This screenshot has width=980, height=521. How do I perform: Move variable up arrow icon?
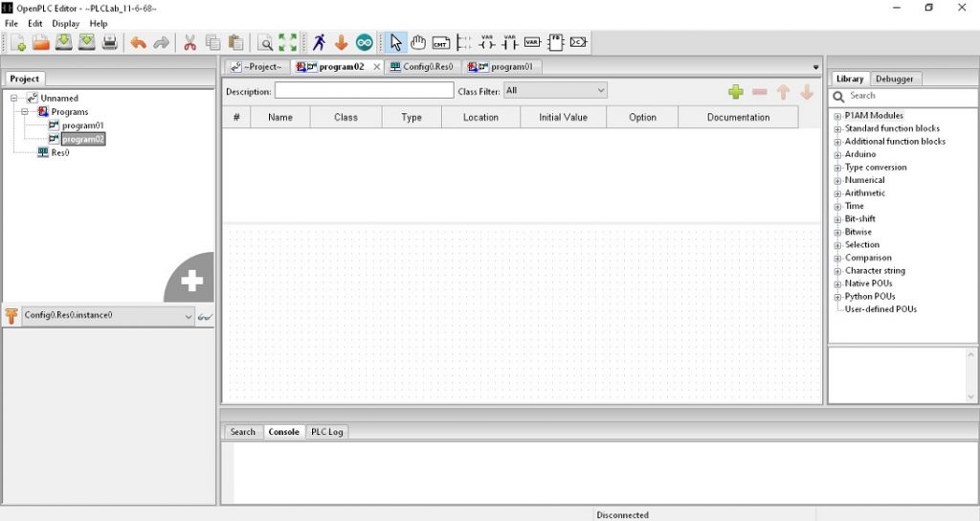click(x=783, y=92)
